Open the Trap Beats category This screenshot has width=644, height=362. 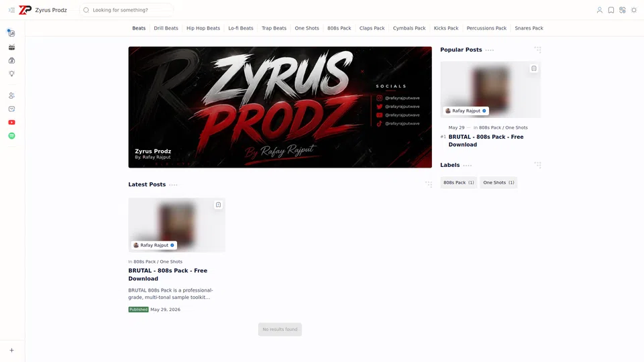[x=274, y=28]
